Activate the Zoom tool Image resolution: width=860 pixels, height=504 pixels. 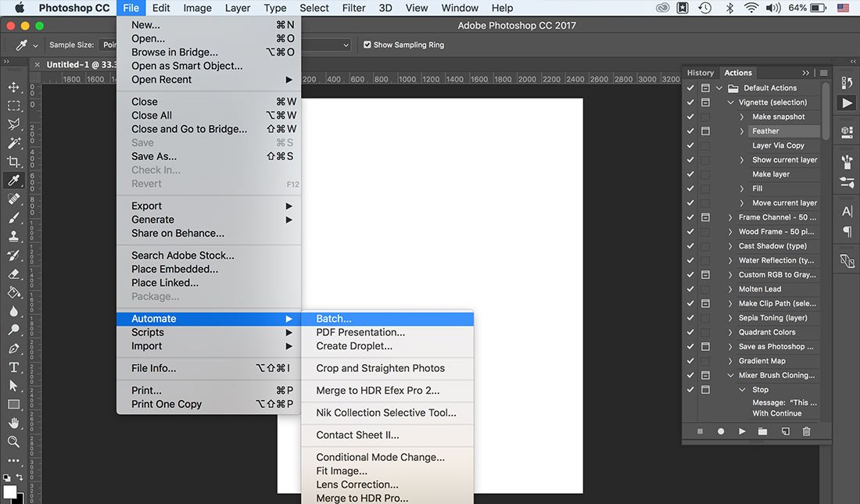point(13,442)
